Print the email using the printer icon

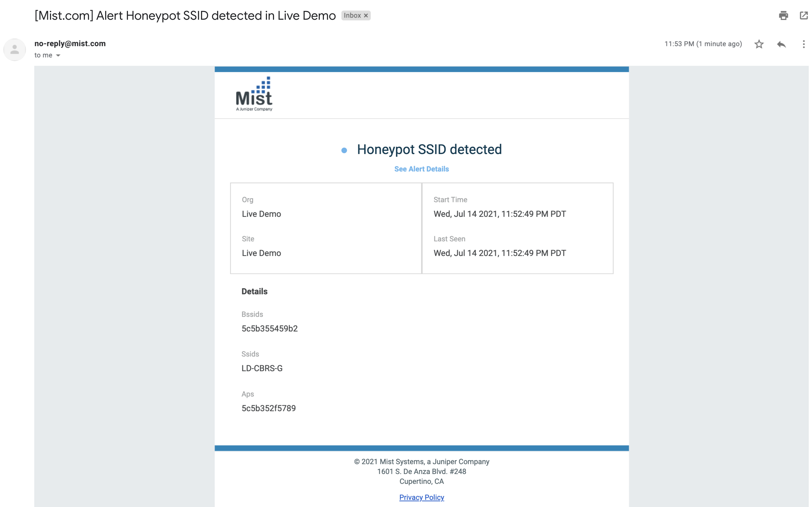[x=783, y=15]
